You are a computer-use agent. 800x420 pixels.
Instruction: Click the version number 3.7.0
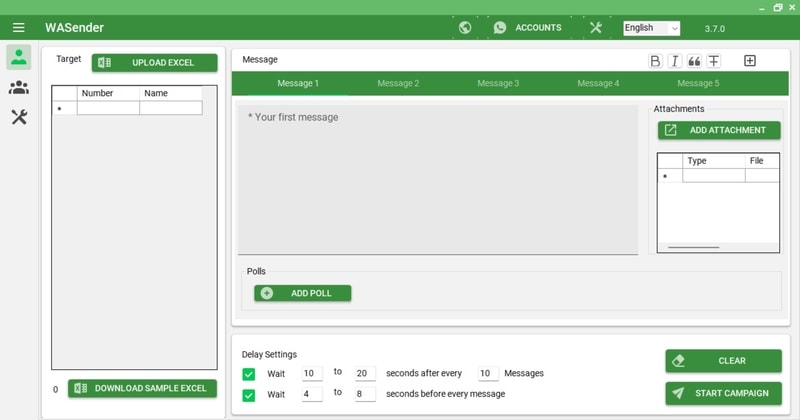coord(714,29)
